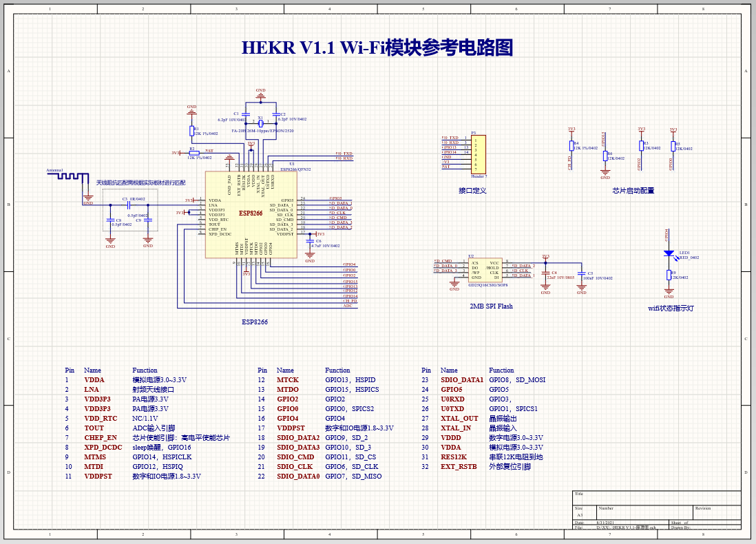Click the 接口定义 caption
This screenshot has width=756, height=544.
pyautogui.click(x=472, y=191)
